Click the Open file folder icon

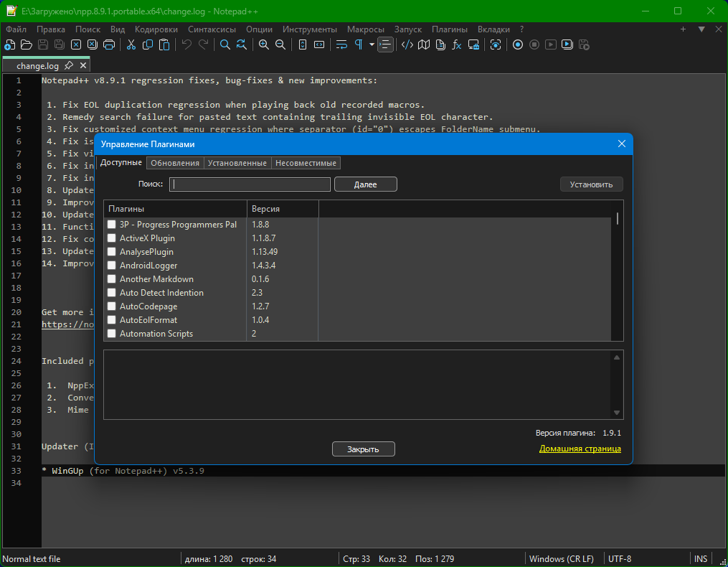(27, 44)
